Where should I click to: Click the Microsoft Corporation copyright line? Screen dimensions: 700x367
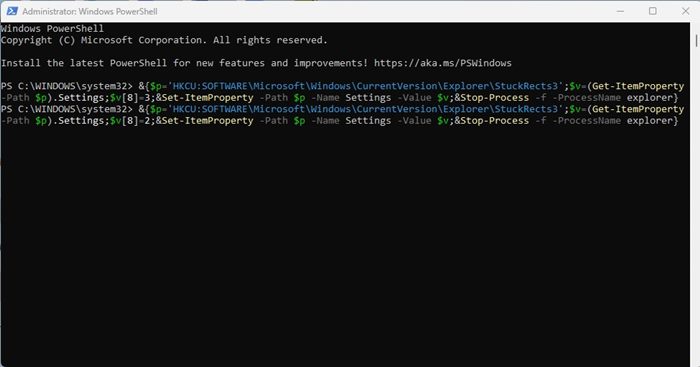coord(164,40)
